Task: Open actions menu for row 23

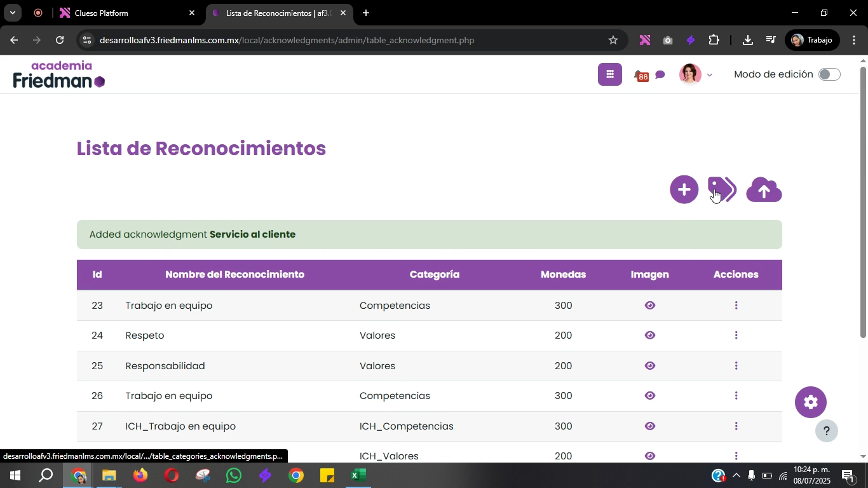Action: click(x=736, y=306)
